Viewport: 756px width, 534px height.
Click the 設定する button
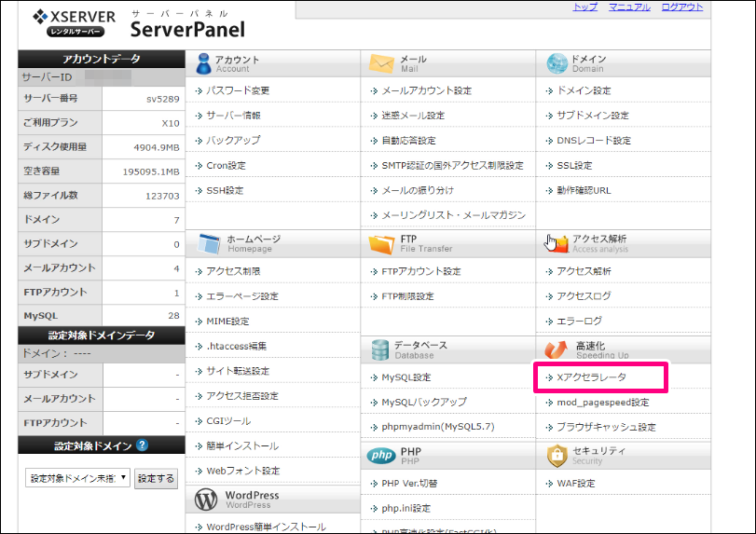click(157, 479)
